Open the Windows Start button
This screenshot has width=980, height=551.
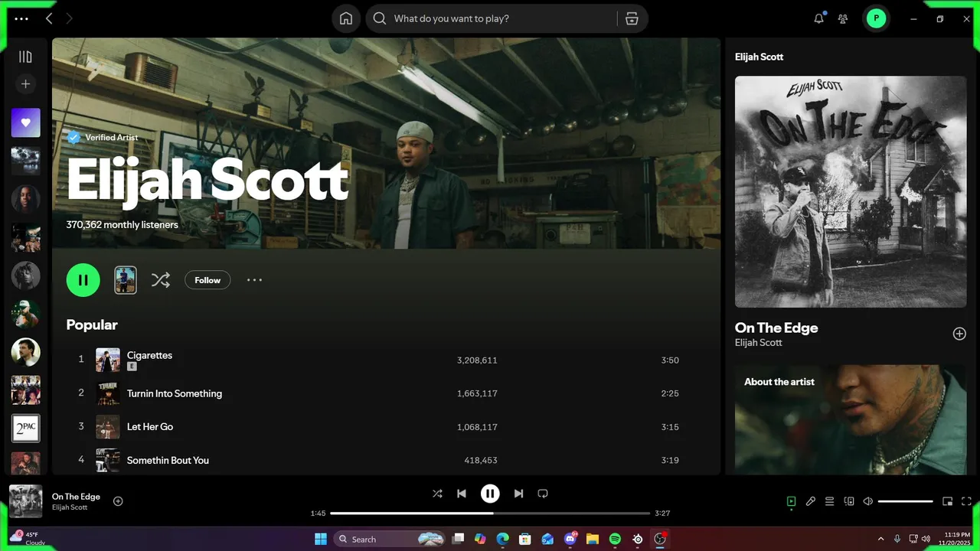(321, 539)
